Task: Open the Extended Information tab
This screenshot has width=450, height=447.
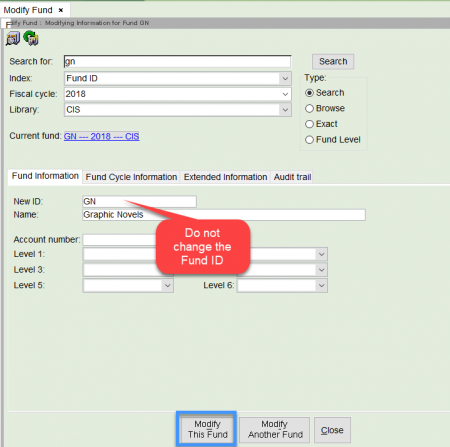Action: coord(225,177)
